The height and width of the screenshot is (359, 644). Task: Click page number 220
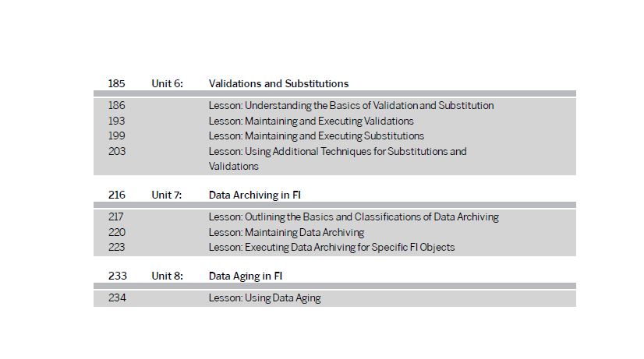[117, 232]
